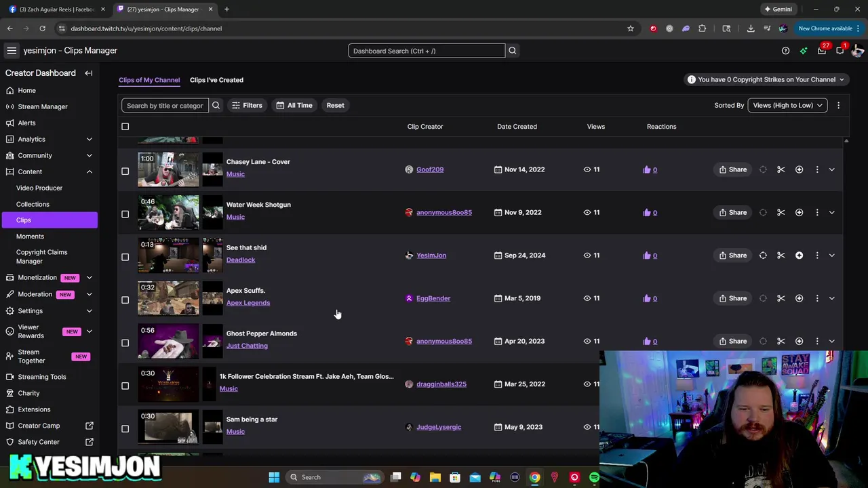Check the Apex Scuffs clip box
This screenshot has height=488, width=868.
[x=125, y=300]
